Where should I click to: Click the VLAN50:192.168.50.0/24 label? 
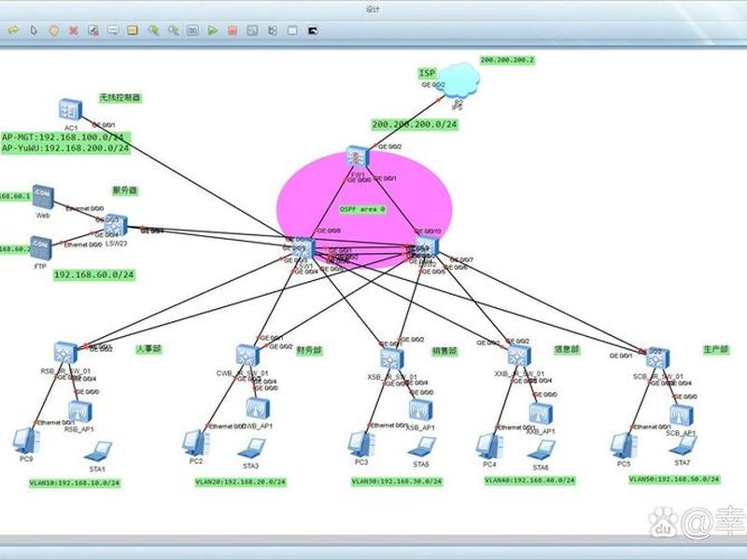click(x=674, y=480)
